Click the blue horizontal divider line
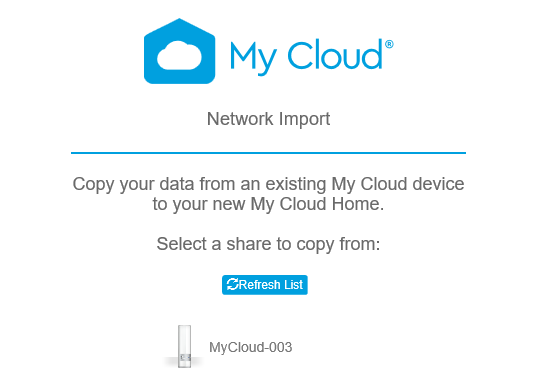This screenshot has height=377, width=546. pyautogui.click(x=268, y=152)
